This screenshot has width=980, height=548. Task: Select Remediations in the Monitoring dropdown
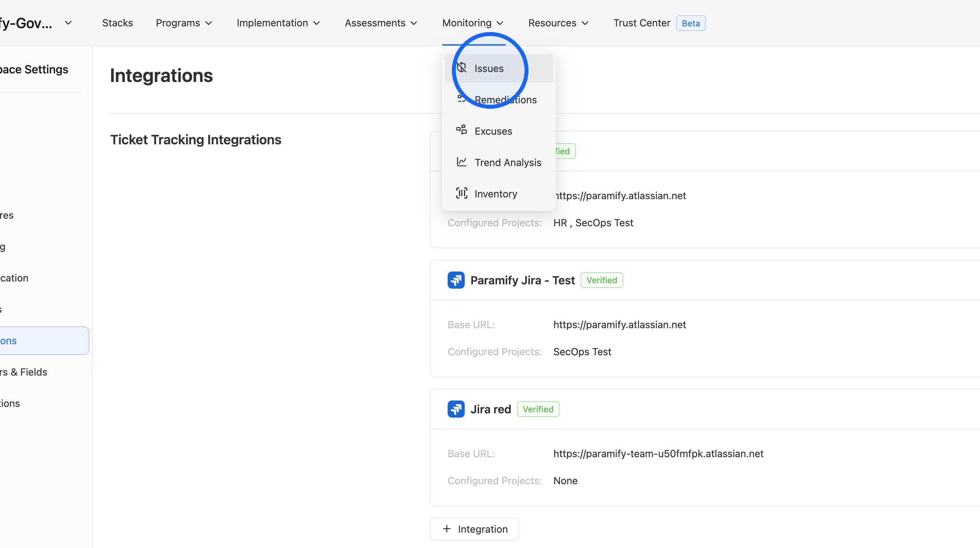click(x=499, y=100)
